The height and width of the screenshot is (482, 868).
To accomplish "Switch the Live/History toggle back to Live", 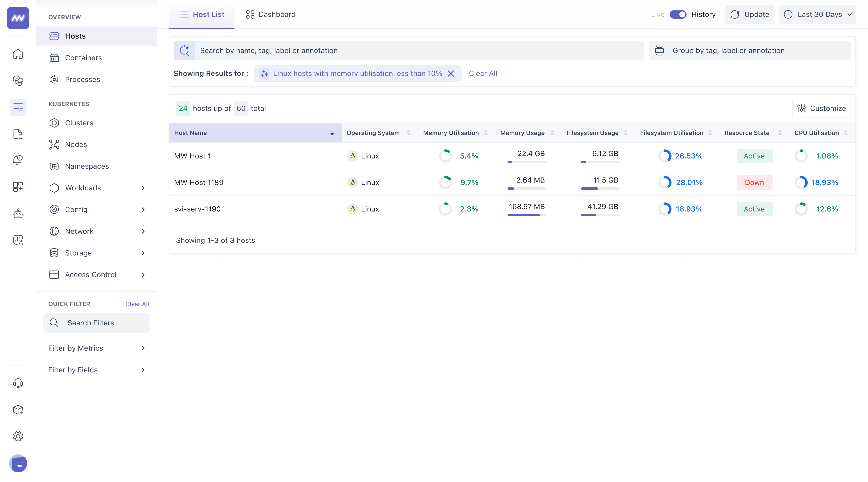I will click(678, 14).
